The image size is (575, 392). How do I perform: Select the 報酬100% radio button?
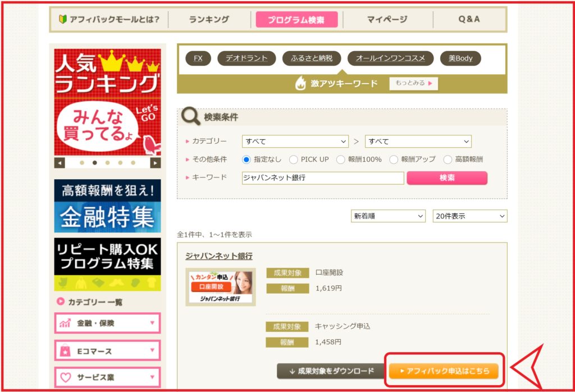coord(340,159)
